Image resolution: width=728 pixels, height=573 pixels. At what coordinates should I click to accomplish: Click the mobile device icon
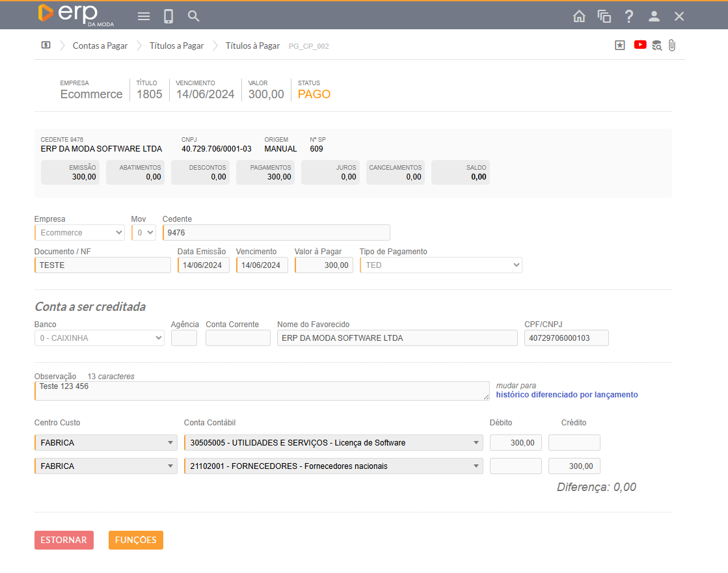[x=169, y=16]
